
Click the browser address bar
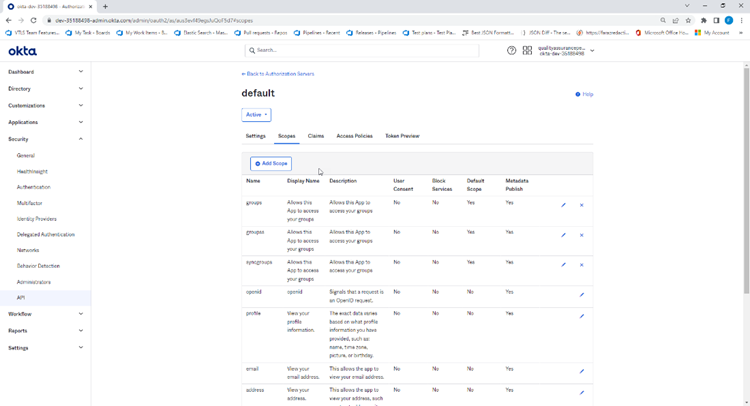[x=352, y=21]
